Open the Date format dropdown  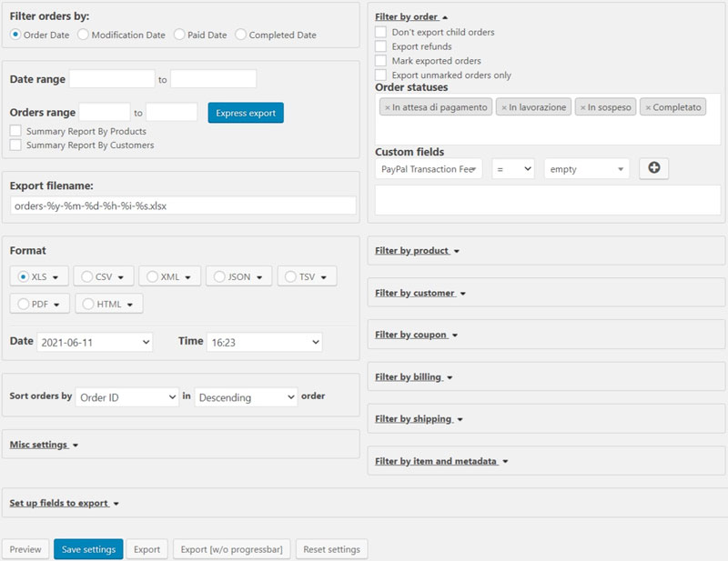point(95,343)
